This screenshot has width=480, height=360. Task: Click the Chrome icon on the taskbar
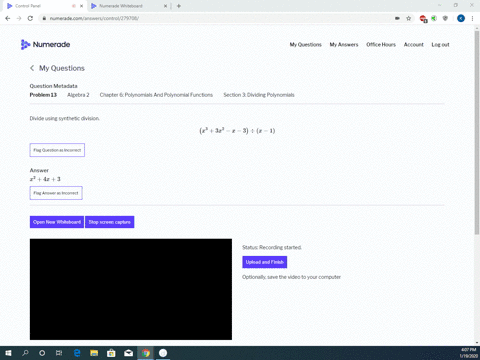[146, 353]
